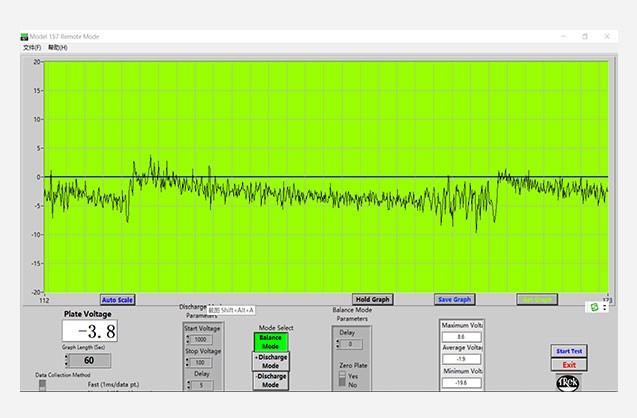Select Balance Mode in Mode Select

tap(270, 342)
